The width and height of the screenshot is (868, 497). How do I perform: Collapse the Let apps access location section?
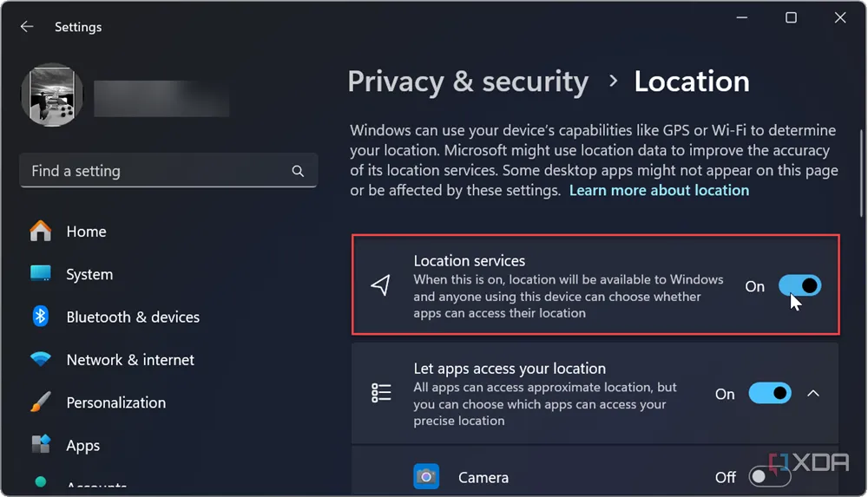[813, 394]
